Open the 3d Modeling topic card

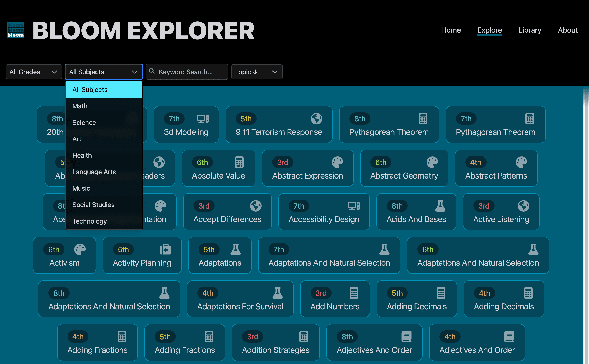click(186, 124)
